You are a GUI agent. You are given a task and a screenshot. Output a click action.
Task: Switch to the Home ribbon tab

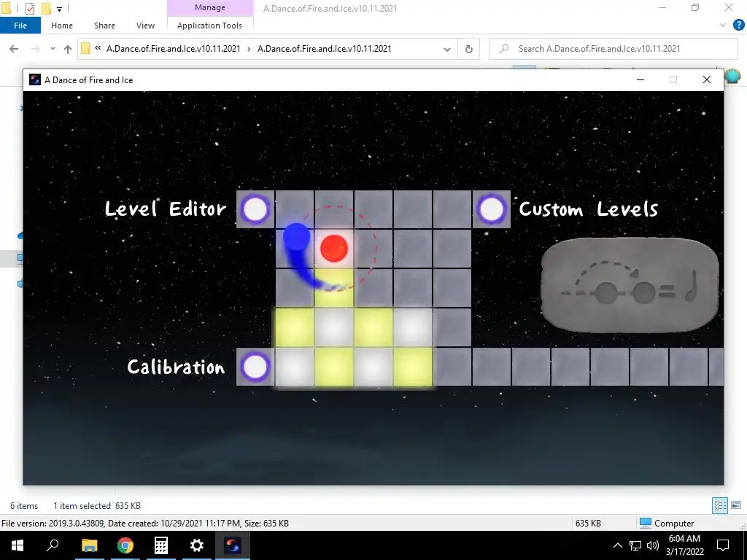pyautogui.click(x=62, y=26)
